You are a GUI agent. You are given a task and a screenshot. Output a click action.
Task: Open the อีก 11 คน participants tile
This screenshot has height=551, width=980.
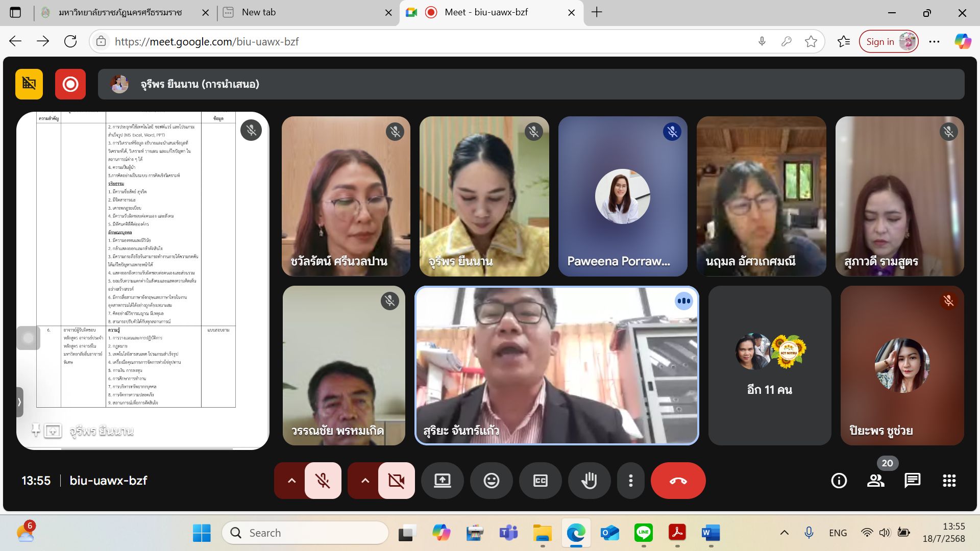coord(769,365)
